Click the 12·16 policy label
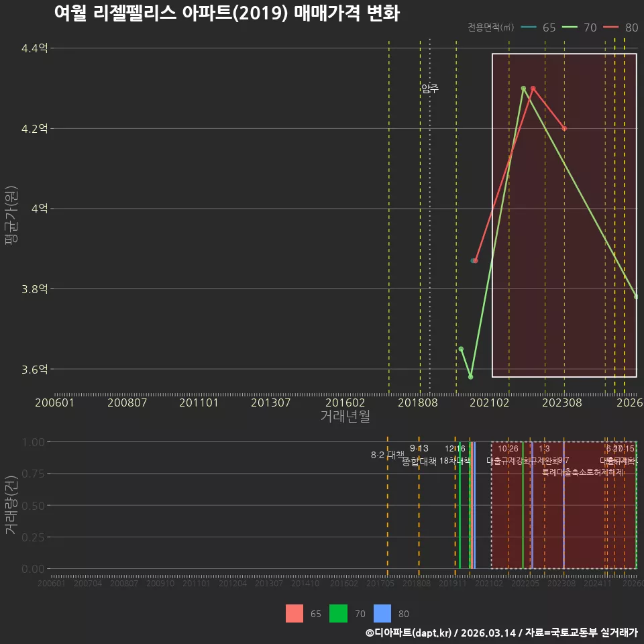This screenshot has width=644, height=644. point(455,449)
